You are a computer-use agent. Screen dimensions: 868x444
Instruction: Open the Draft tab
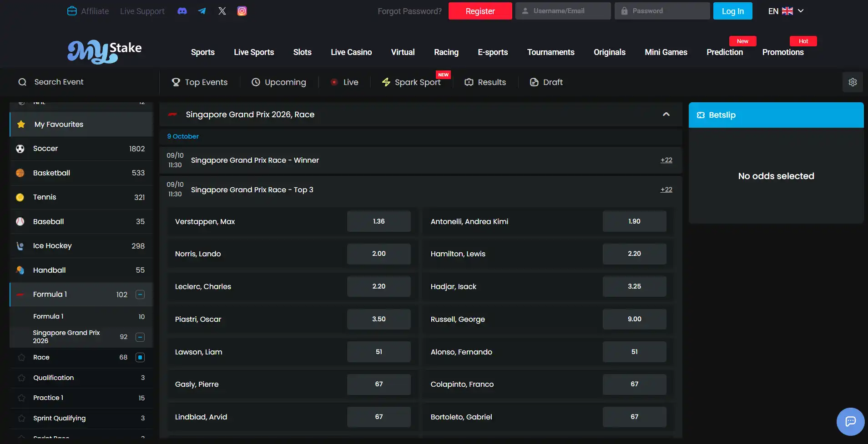(546, 82)
